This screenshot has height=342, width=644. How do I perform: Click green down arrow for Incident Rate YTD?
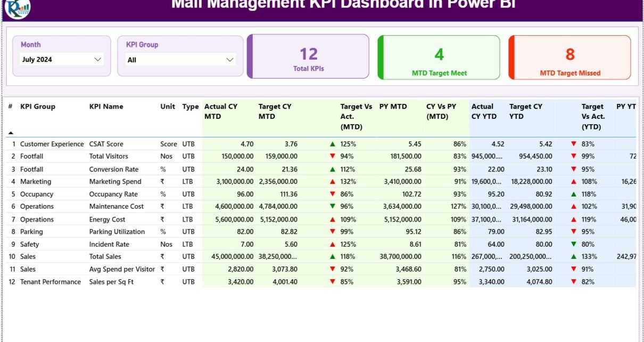tap(574, 244)
